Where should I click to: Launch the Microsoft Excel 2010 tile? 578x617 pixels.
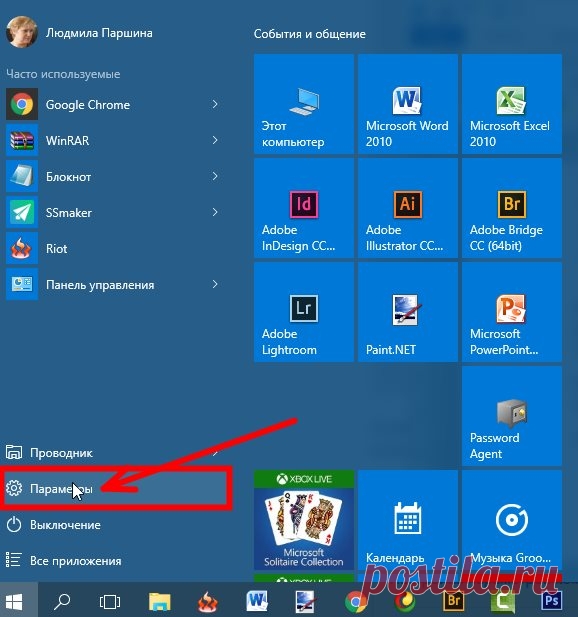click(512, 104)
